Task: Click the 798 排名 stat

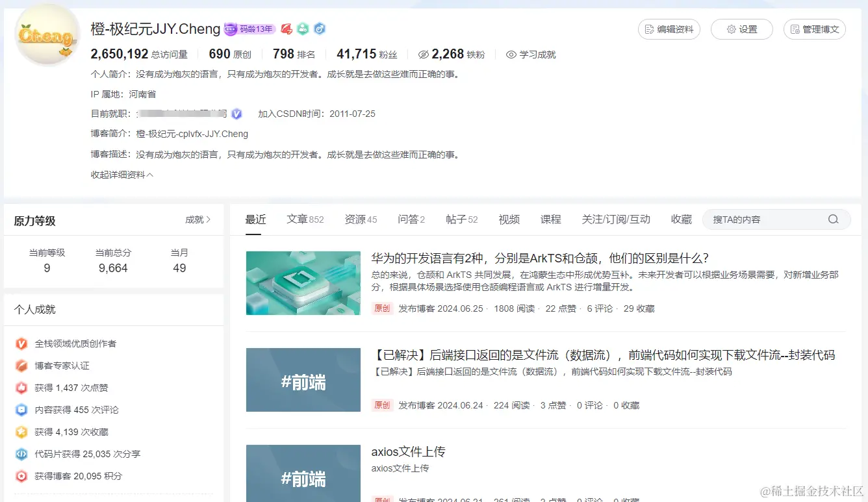Action: (x=294, y=55)
